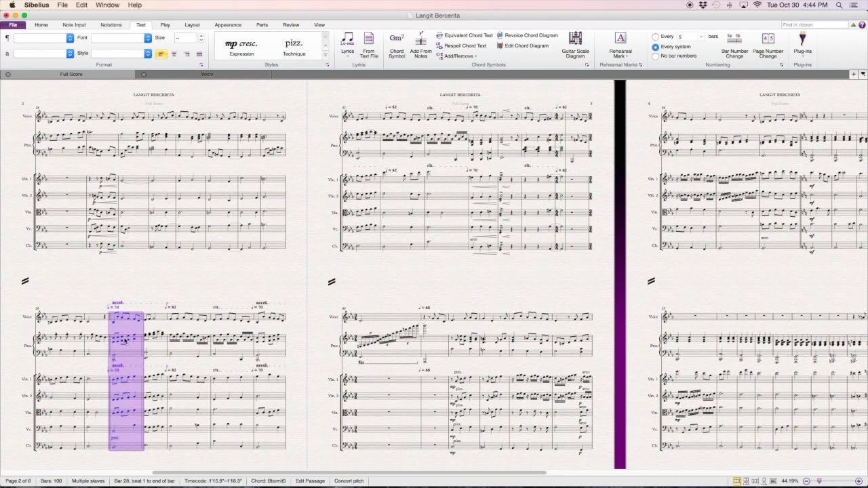Viewport: 868px width, 488px height.
Task: Open the Font dropdown
Action: (x=148, y=38)
